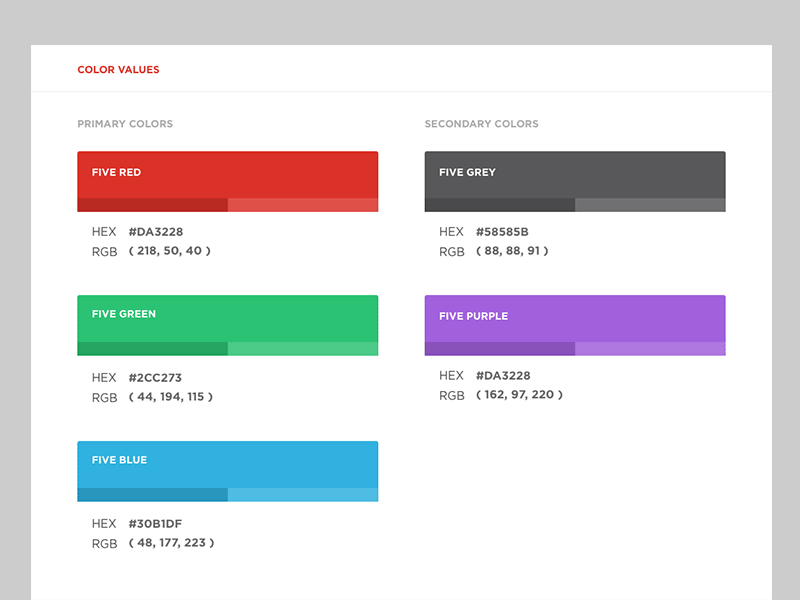Click the PRIMARY COLORS section label
Screen dimensions: 800x600
125,123
